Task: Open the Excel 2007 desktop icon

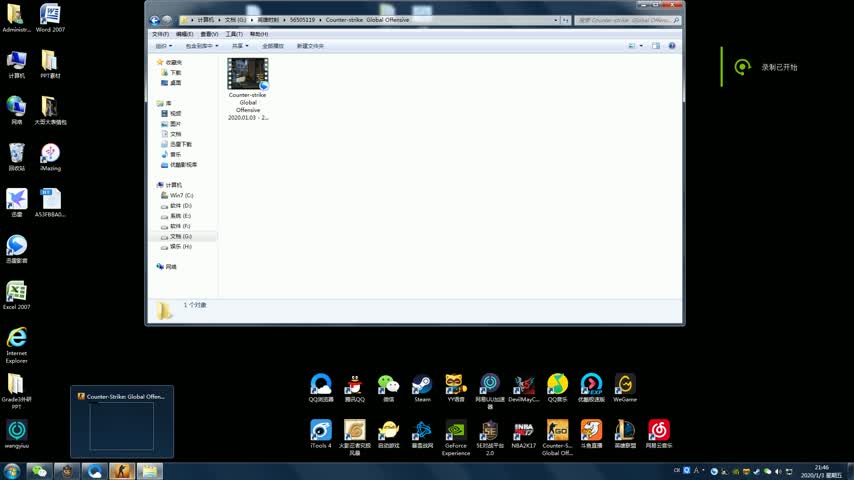Action: [x=16, y=295]
